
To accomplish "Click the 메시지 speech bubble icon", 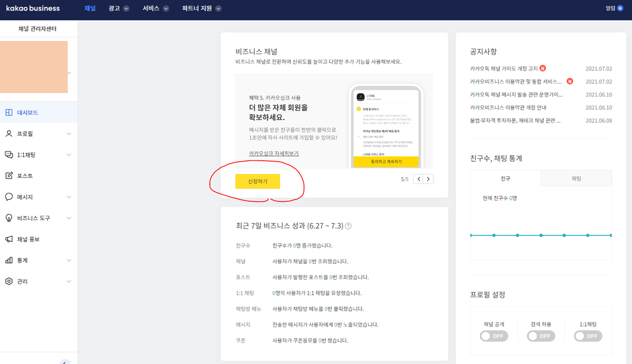I will [x=9, y=197].
